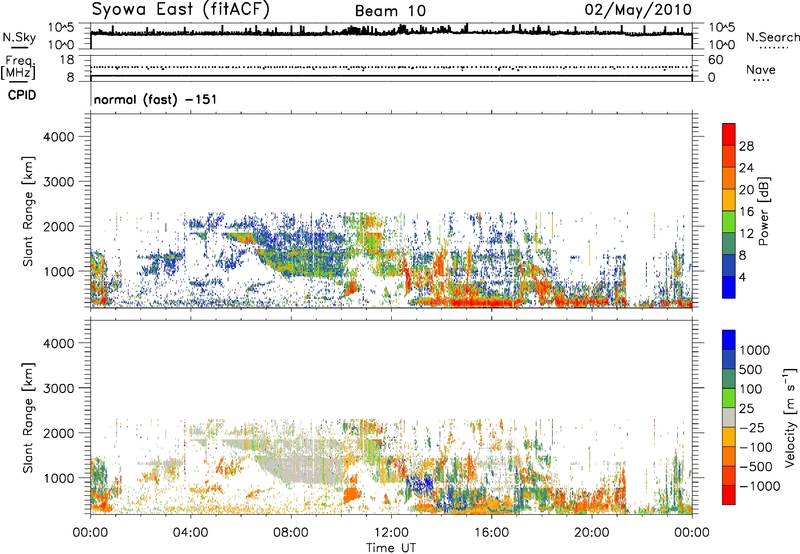The height and width of the screenshot is (554, 800).
Task: Click the red top segment of the Power colorbar
Action: pos(729,134)
